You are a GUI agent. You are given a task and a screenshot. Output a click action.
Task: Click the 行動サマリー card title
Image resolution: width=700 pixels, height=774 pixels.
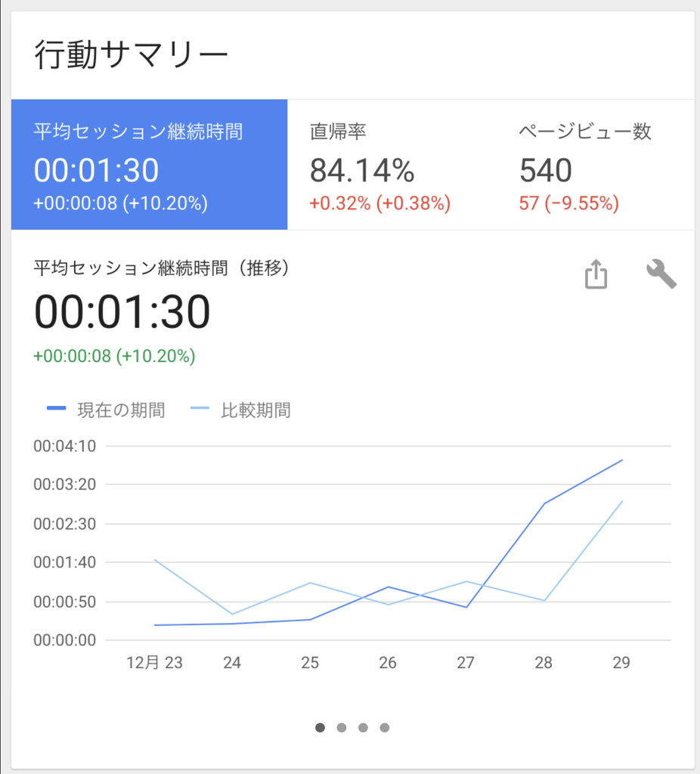[x=131, y=54]
